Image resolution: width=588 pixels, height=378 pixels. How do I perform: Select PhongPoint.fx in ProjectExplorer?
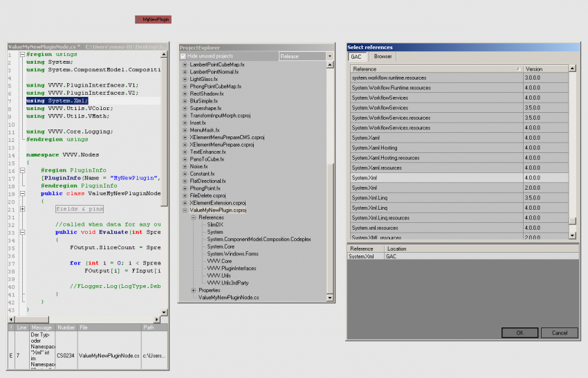point(205,188)
